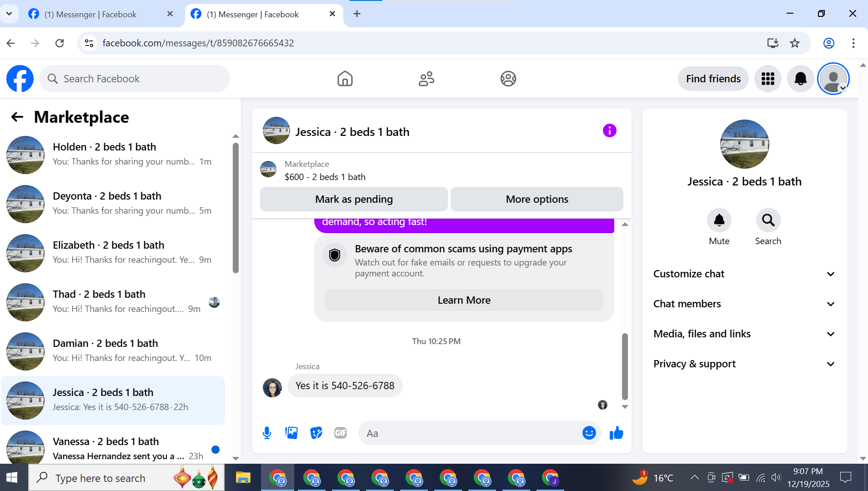This screenshot has height=491, width=868.
Task: Open the Facebook menu grid icon
Action: 768,79
